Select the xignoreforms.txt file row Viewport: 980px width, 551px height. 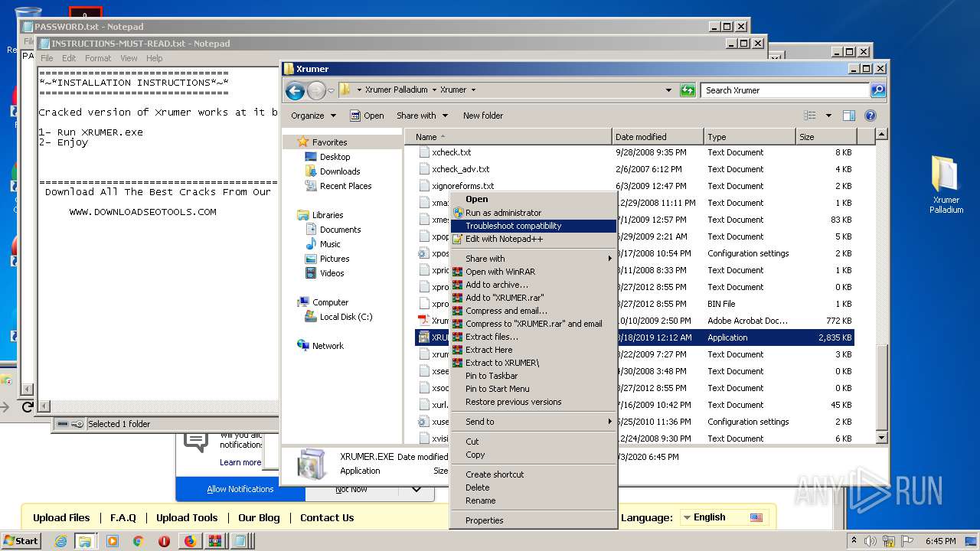click(635, 186)
